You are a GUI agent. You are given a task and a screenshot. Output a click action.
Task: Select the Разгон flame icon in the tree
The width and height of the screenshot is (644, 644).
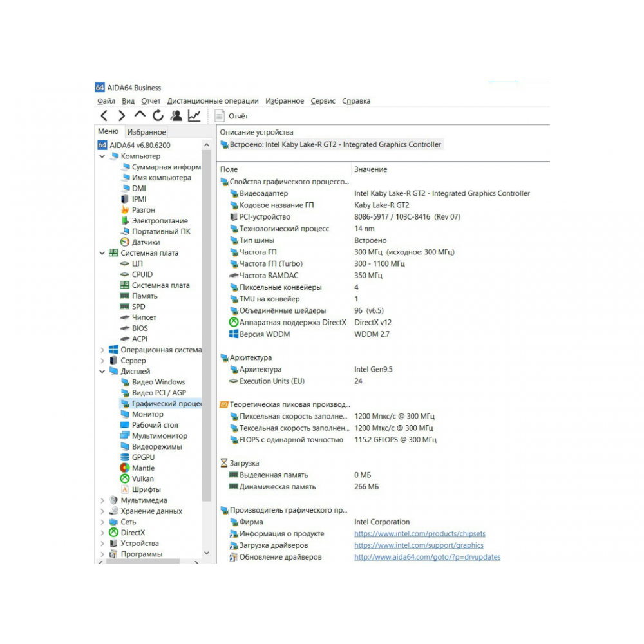pyautogui.click(x=125, y=210)
